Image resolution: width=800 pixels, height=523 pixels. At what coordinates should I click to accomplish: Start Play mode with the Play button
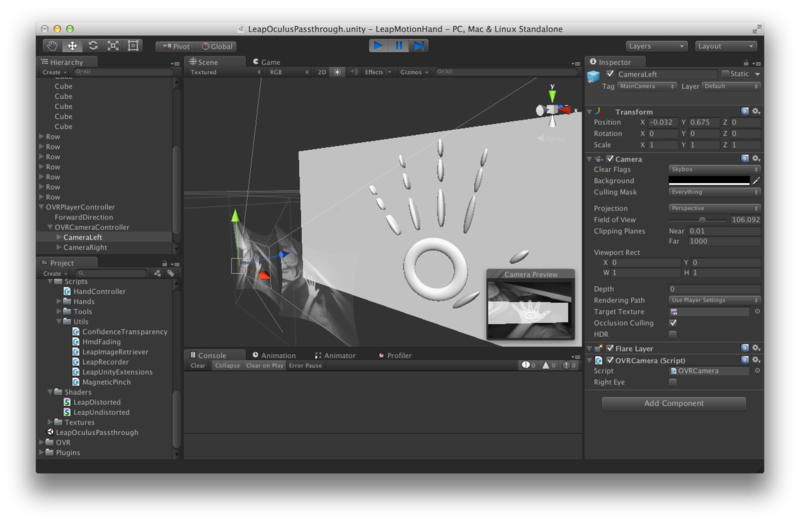[x=379, y=46]
